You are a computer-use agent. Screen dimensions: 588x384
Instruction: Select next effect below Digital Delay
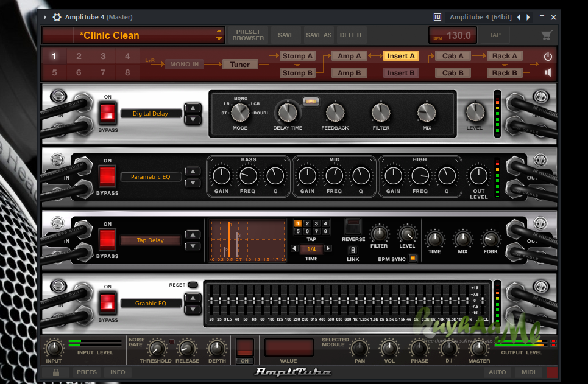(193, 119)
